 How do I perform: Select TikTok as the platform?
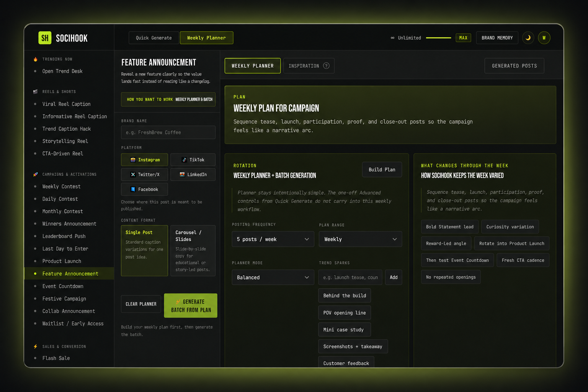[x=193, y=160]
